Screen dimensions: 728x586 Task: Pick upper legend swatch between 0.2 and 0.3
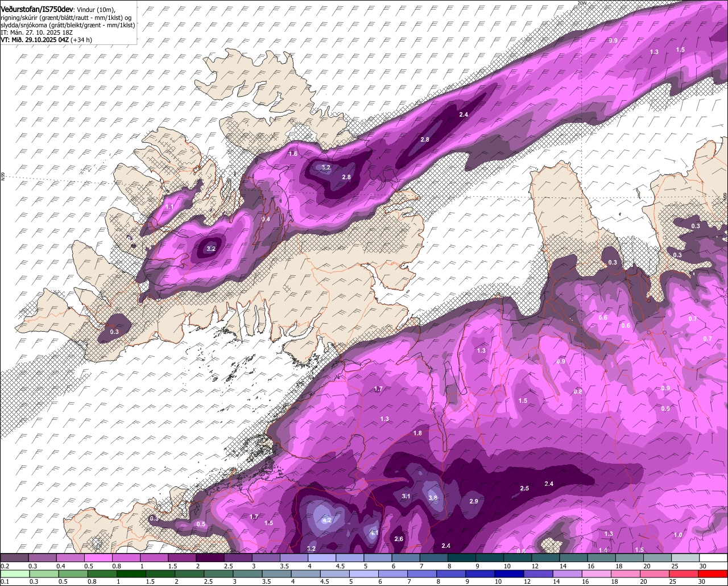pyautogui.click(x=15, y=558)
